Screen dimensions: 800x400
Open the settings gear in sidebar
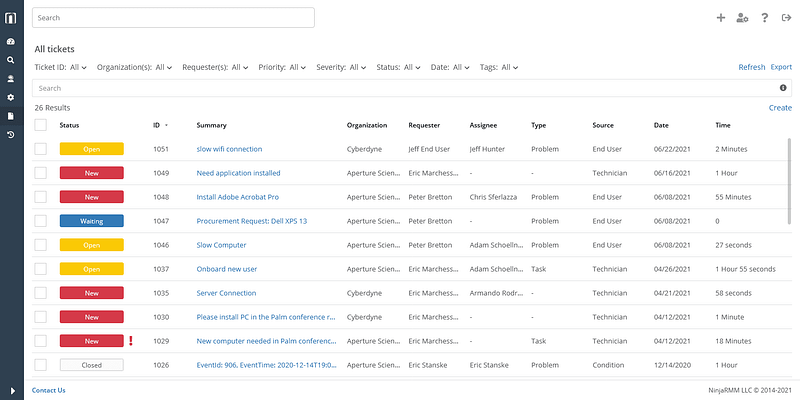click(x=11, y=97)
